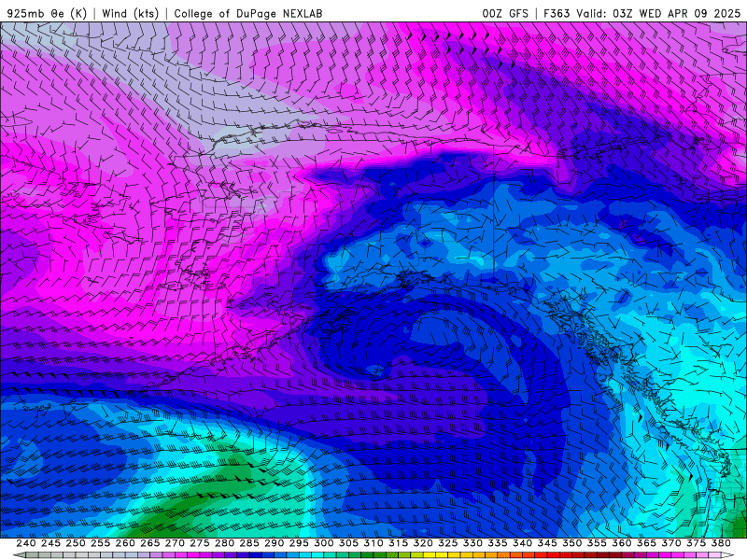
Task: Click the right arrow end of colorbar
Action: (x=727, y=555)
